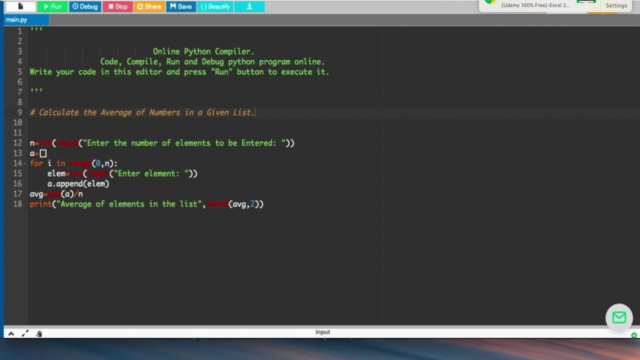640x360 pixels.
Task: Start the Debug session
Action: (x=85, y=7)
